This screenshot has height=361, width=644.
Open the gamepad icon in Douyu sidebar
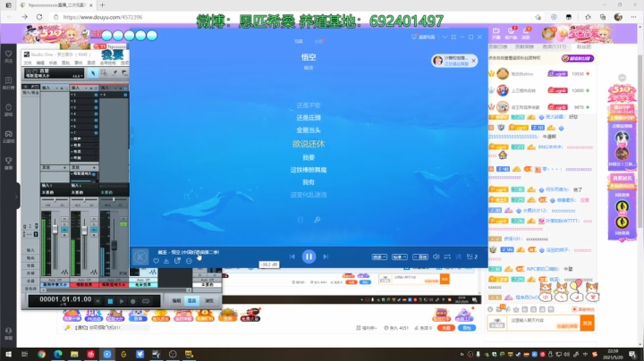click(9, 137)
